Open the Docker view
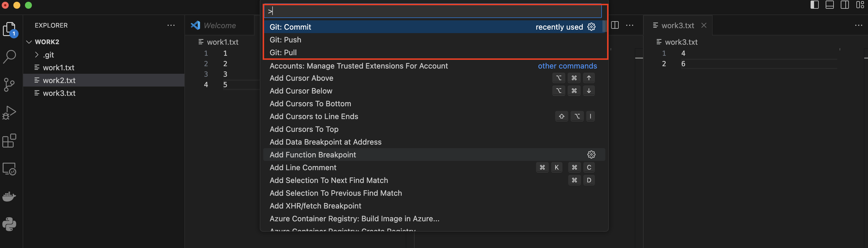 click(10, 196)
